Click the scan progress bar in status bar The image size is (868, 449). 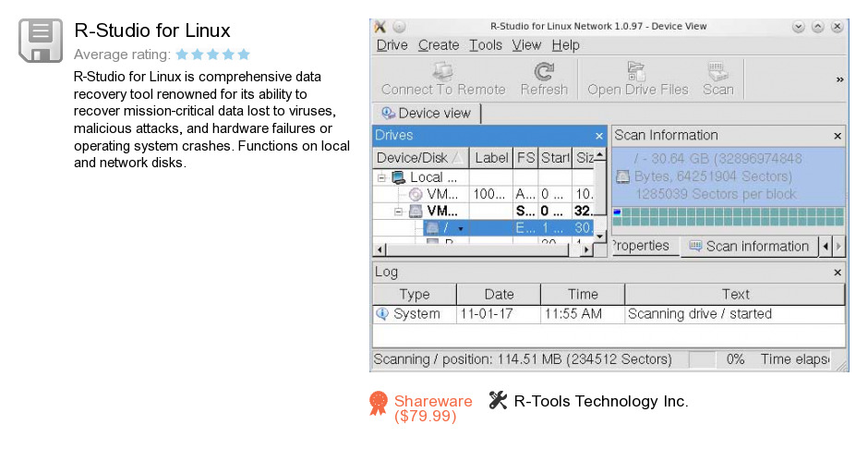[x=702, y=359]
